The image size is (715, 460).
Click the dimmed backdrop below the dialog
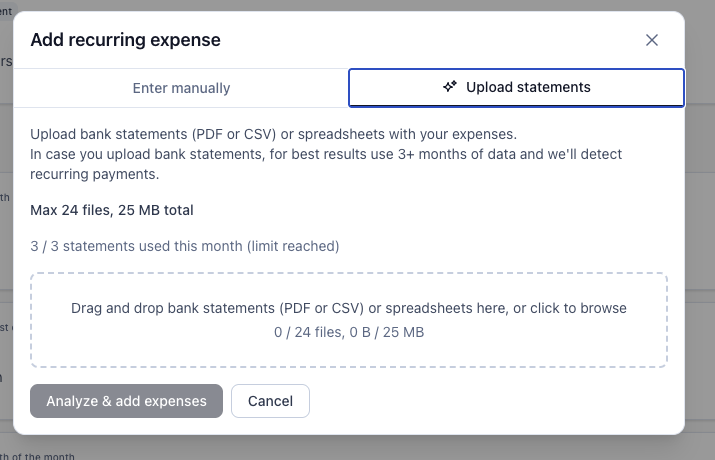point(400,448)
